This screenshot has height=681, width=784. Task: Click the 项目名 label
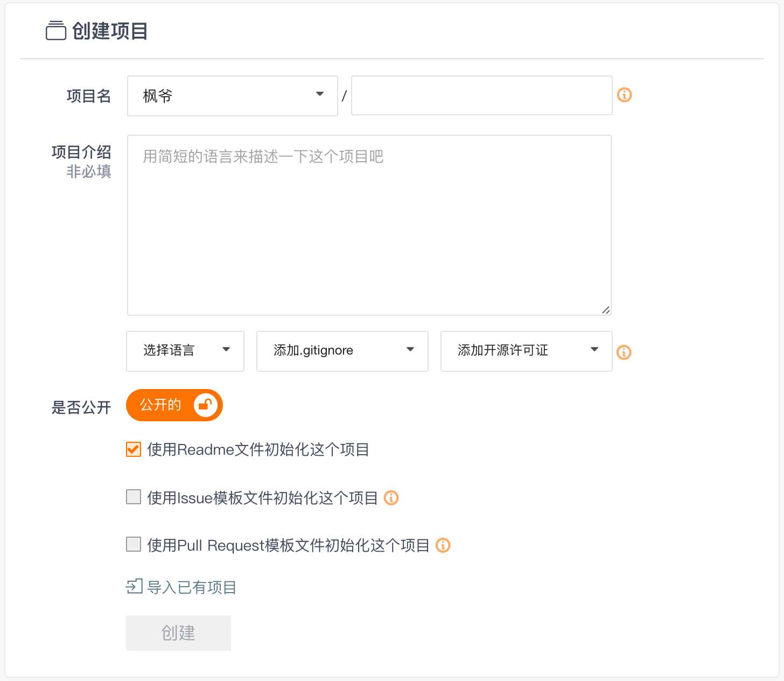89,96
